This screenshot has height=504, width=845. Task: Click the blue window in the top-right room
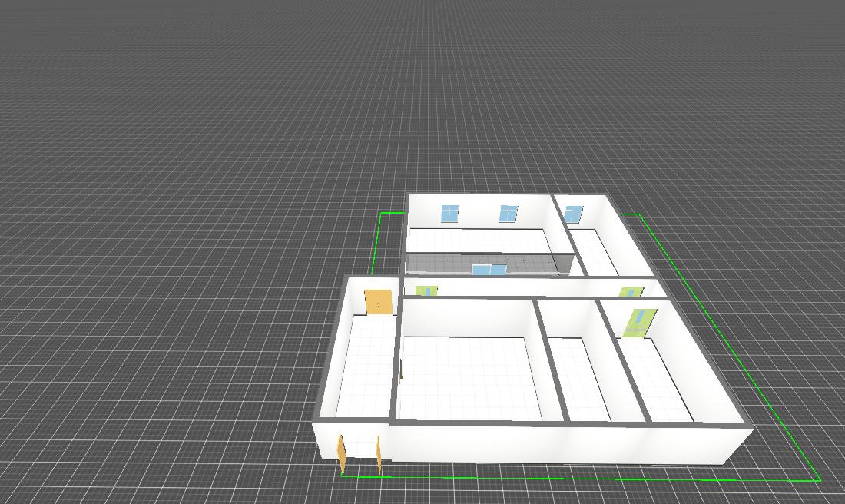coord(574,213)
